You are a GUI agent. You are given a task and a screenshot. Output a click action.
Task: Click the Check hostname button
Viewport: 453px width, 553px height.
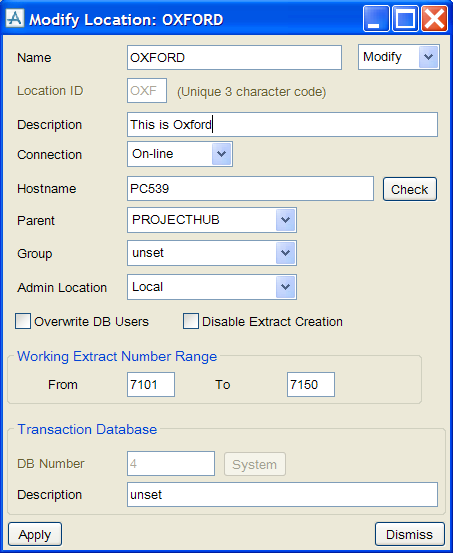[410, 189]
